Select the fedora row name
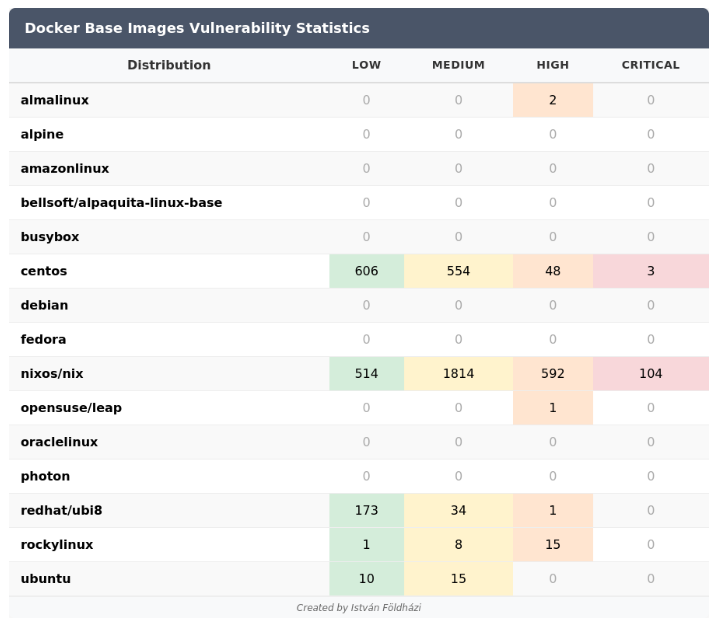 [43, 339]
